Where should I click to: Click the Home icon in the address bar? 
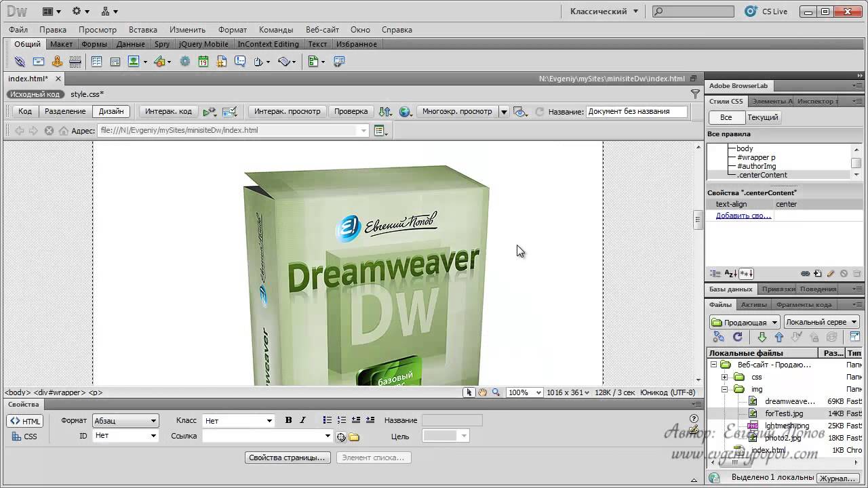pyautogui.click(x=64, y=131)
